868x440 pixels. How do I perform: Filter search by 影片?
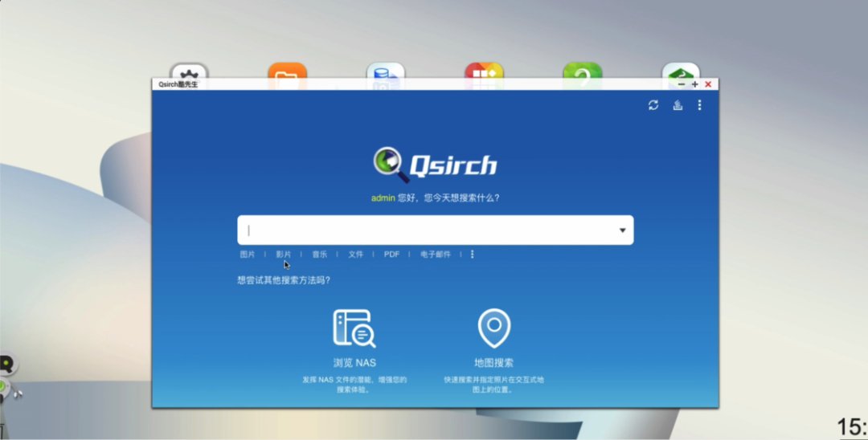(x=284, y=255)
